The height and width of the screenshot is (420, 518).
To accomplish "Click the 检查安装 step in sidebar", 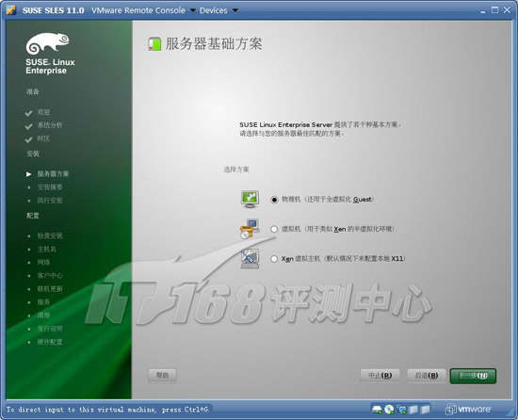I will pyautogui.click(x=50, y=235).
